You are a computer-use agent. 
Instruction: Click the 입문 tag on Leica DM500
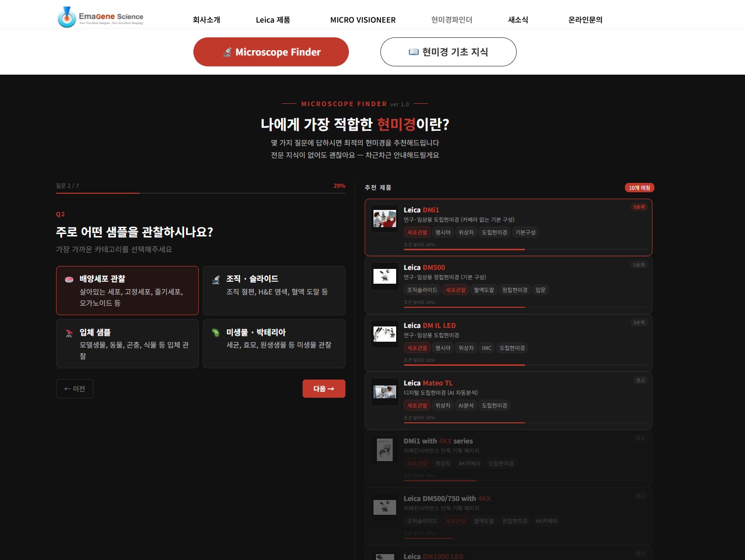[x=541, y=290]
